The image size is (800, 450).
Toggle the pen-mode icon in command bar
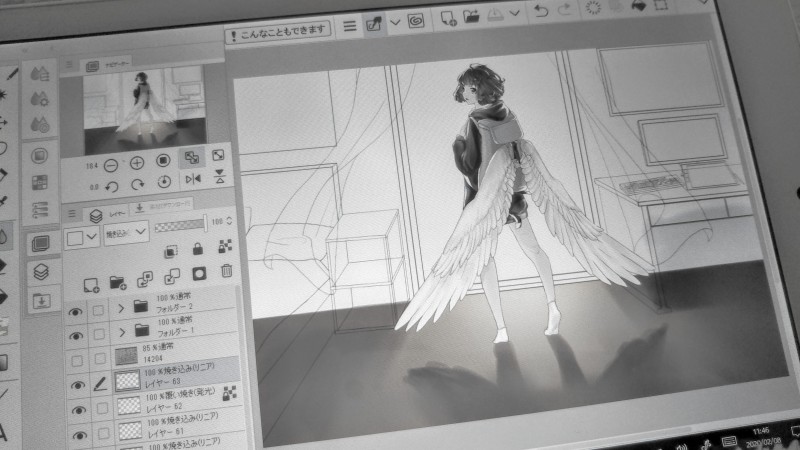pyautogui.click(x=374, y=24)
